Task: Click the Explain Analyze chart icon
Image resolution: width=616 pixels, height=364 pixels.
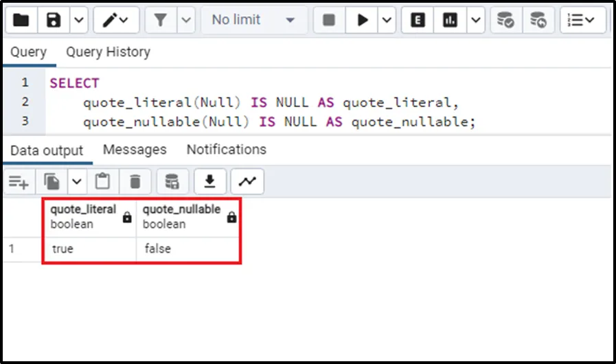Action: (x=450, y=20)
